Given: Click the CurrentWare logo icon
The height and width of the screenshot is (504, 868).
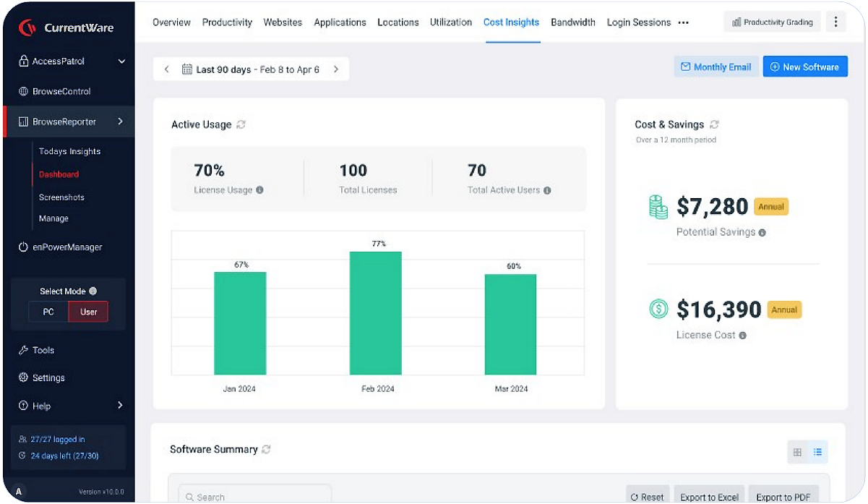Looking at the screenshot, I should point(27,28).
